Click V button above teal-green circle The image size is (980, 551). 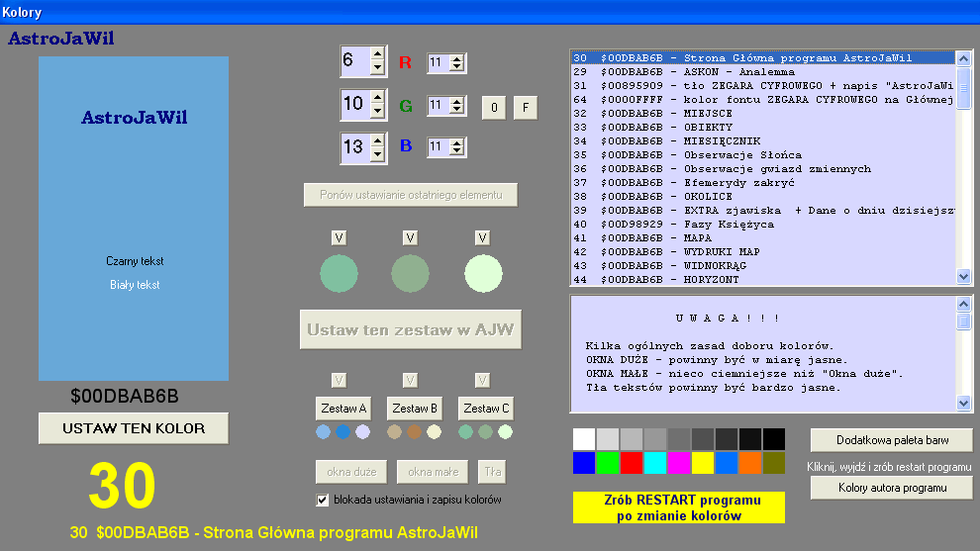(x=339, y=237)
